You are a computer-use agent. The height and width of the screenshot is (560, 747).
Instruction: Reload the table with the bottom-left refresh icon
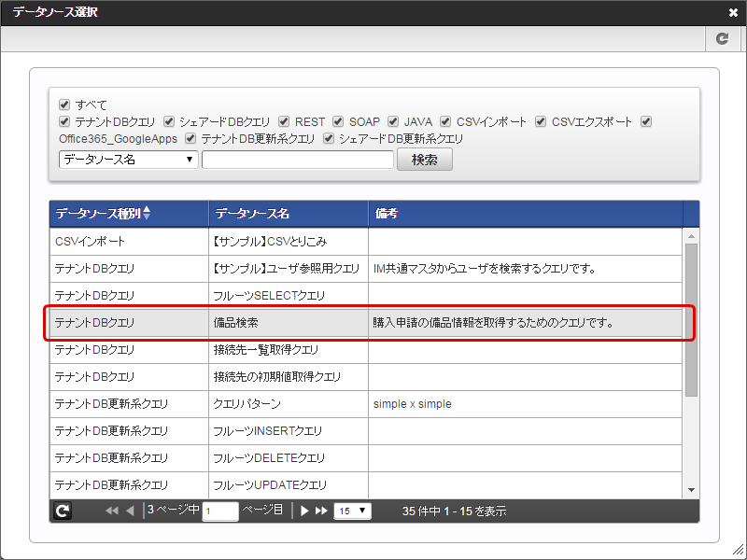(x=63, y=511)
